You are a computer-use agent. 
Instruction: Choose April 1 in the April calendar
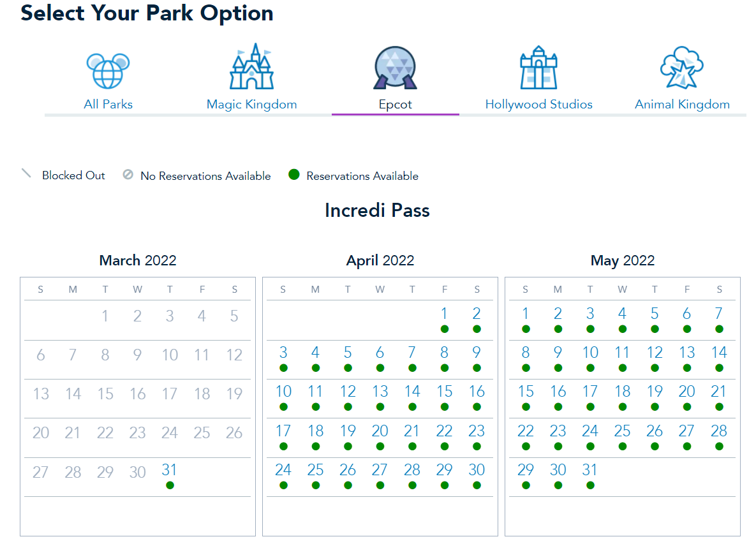444,314
